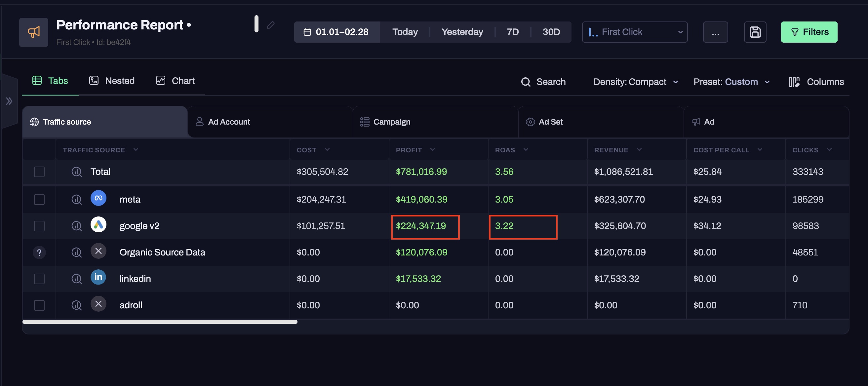
Task: Open analytics icon for linkedin row
Action: [76, 279]
